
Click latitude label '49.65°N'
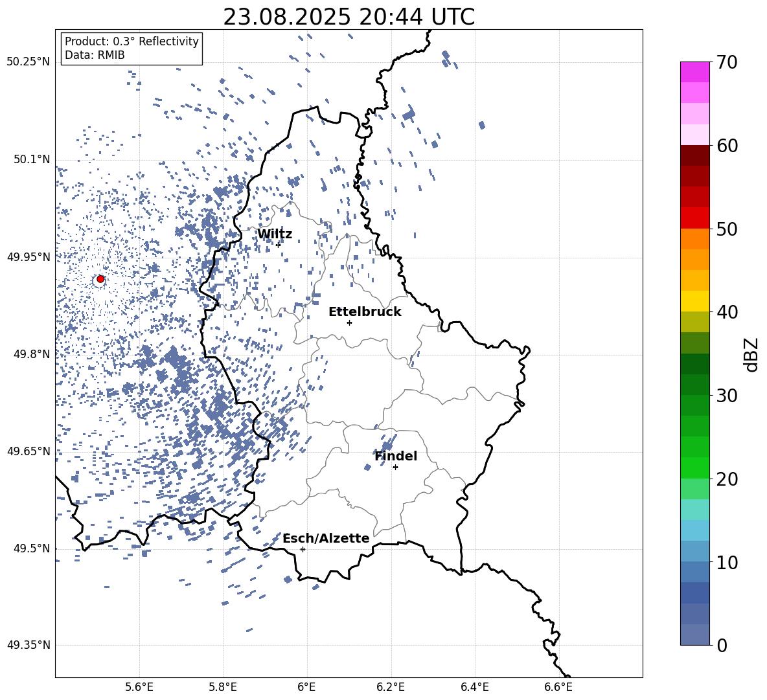(x=29, y=451)
